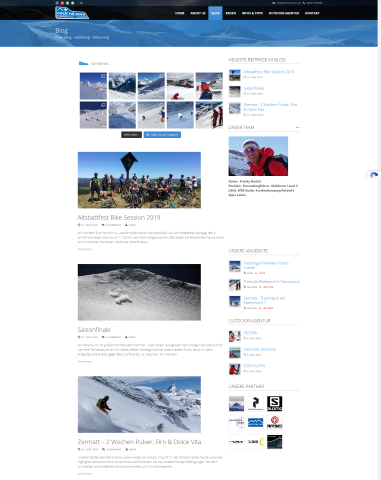Screen dimensions: 381x480
Task: Click the dark 'Mehr laden' button
Action: click(x=131, y=135)
